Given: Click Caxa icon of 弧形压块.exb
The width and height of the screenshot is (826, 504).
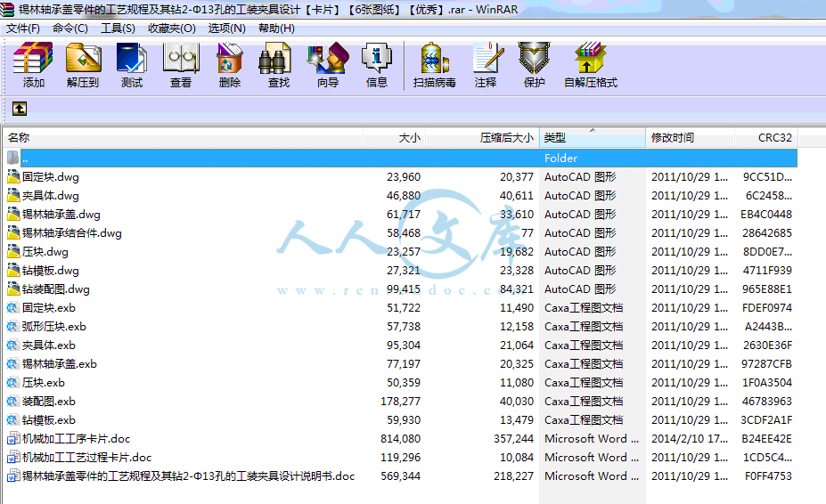Looking at the screenshot, I should pos(12,327).
